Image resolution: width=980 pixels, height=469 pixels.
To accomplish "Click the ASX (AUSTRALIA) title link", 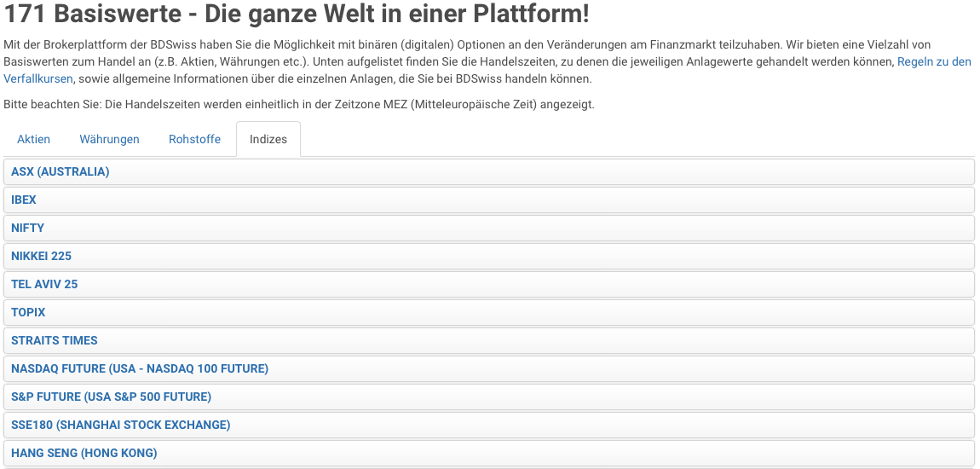I will [60, 172].
